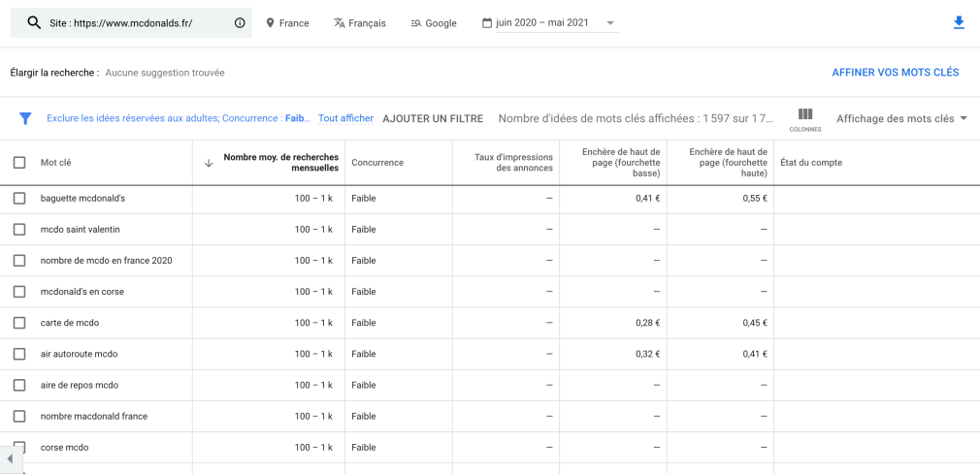
Task: Click the search magnifier icon
Action: pyautogui.click(x=34, y=23)
